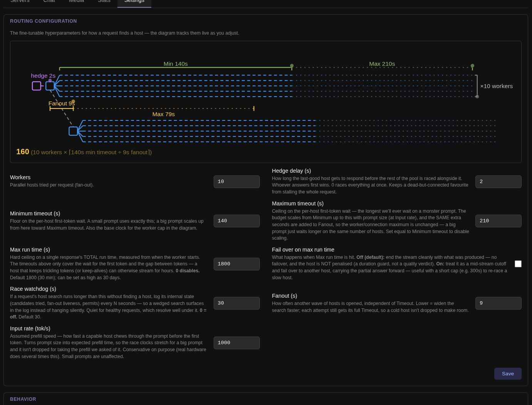Viewport: 532px width, 405px height.
Task: Click the upper blue worker node square
Action: (50, 86)
